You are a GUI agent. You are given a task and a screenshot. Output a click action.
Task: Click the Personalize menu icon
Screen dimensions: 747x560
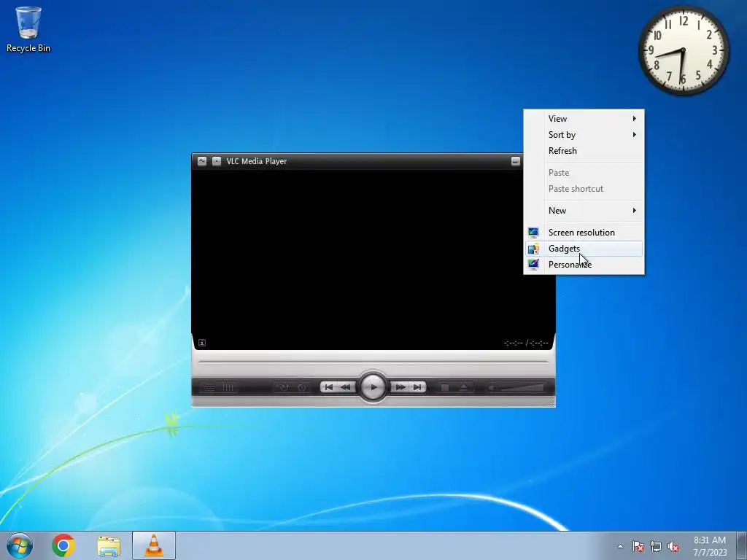pos(533,265)
